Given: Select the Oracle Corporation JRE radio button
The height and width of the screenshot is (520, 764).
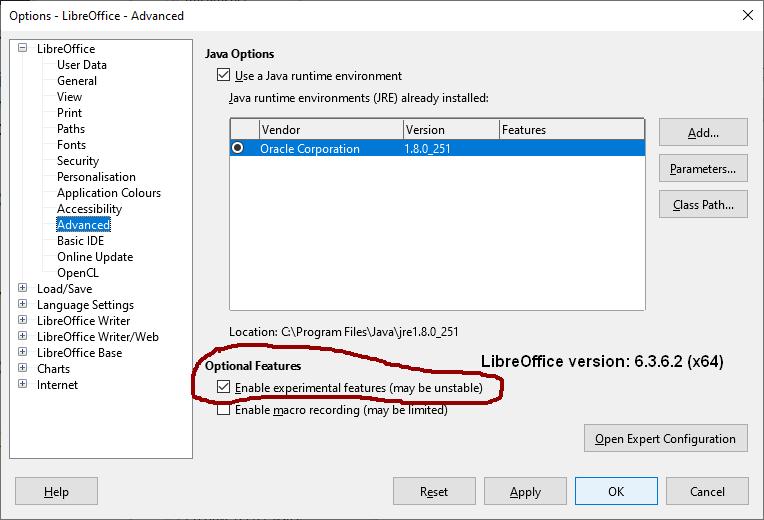Looking at the screenshot, I should (238, 148).
